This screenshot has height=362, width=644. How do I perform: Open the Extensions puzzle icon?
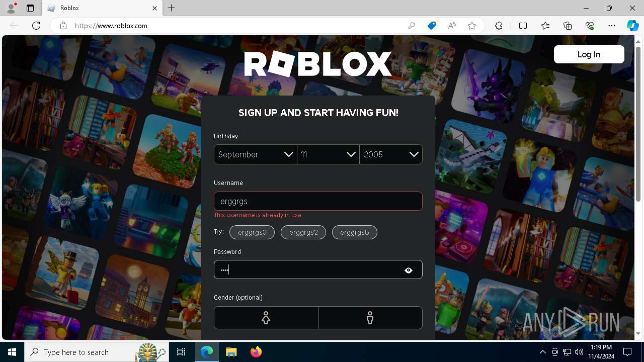[499, 26]
